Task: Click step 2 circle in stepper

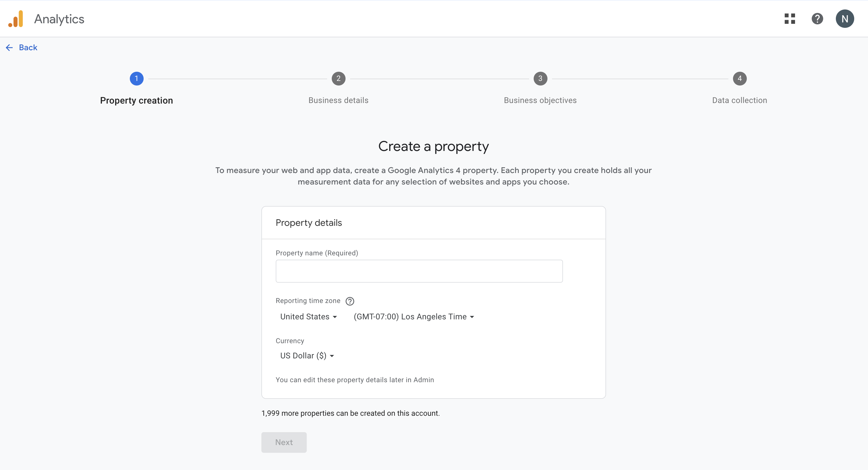Action: click(338, 79)
